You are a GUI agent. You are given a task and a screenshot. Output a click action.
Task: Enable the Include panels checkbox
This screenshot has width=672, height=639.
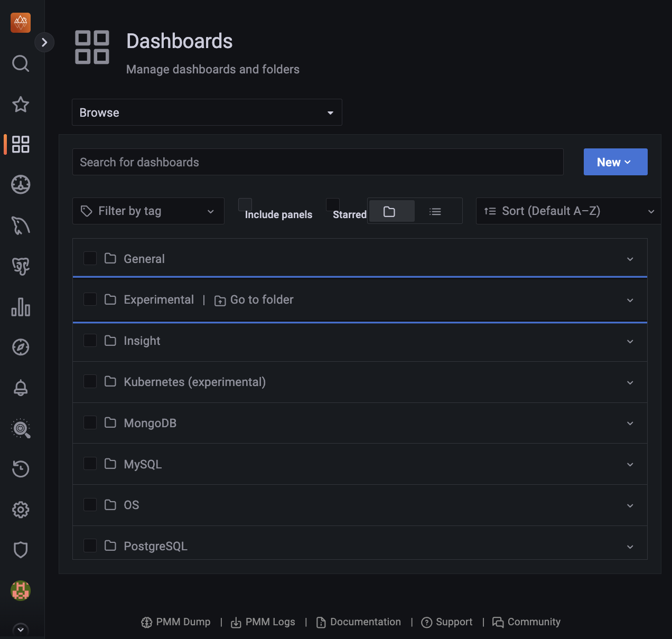(245, 205)
